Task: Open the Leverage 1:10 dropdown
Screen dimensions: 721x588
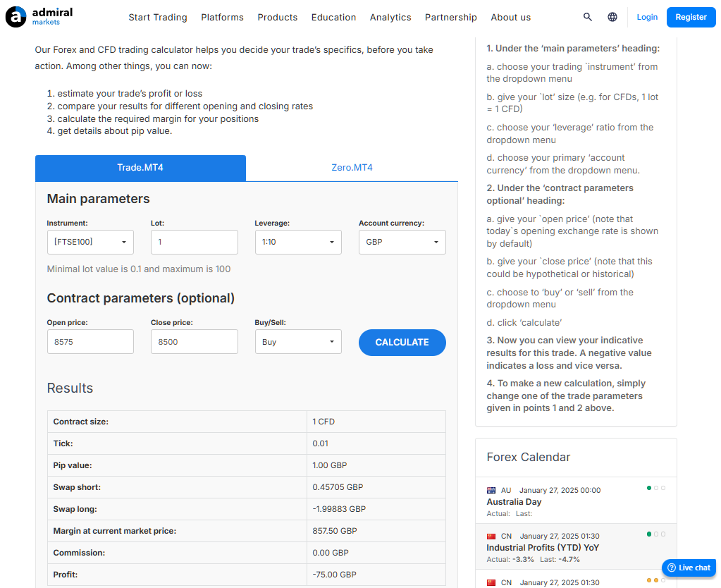Action: coord(298,242)
